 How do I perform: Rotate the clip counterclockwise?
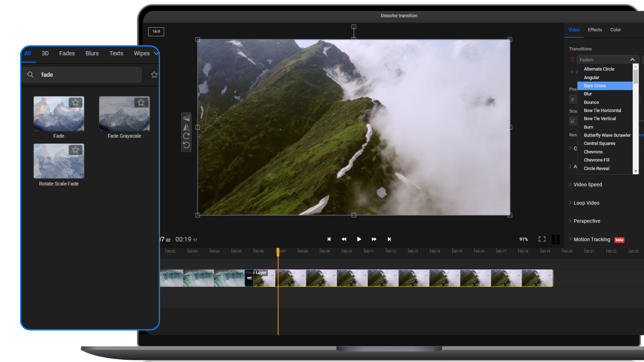click(186, 145)
